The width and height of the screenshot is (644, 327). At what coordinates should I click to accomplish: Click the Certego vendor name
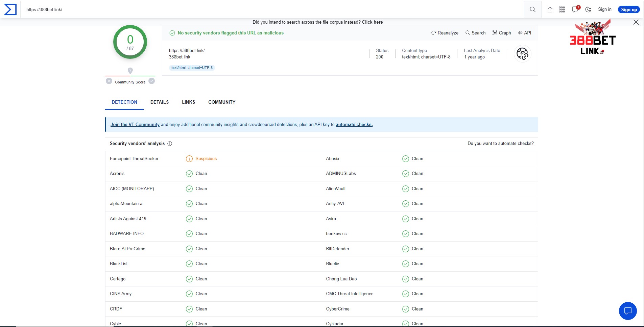pyautogui.click(x=118, y=279)
